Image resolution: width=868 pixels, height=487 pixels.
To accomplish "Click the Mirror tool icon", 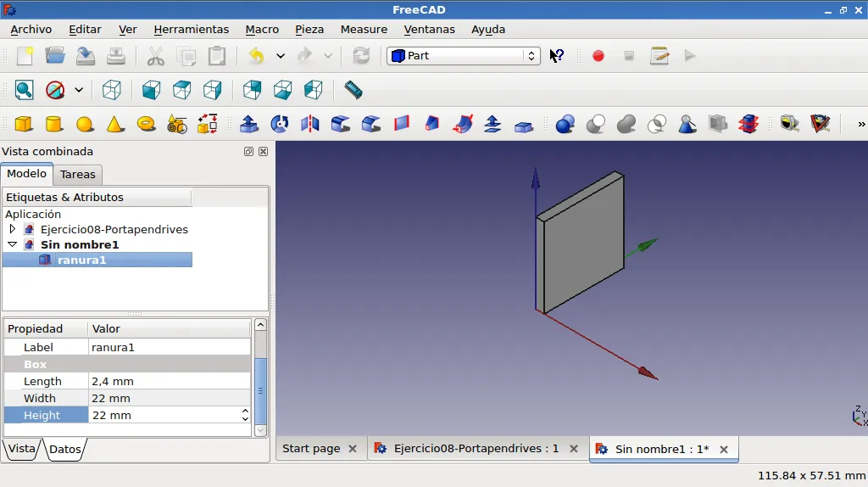I will [x=310, y=124].
